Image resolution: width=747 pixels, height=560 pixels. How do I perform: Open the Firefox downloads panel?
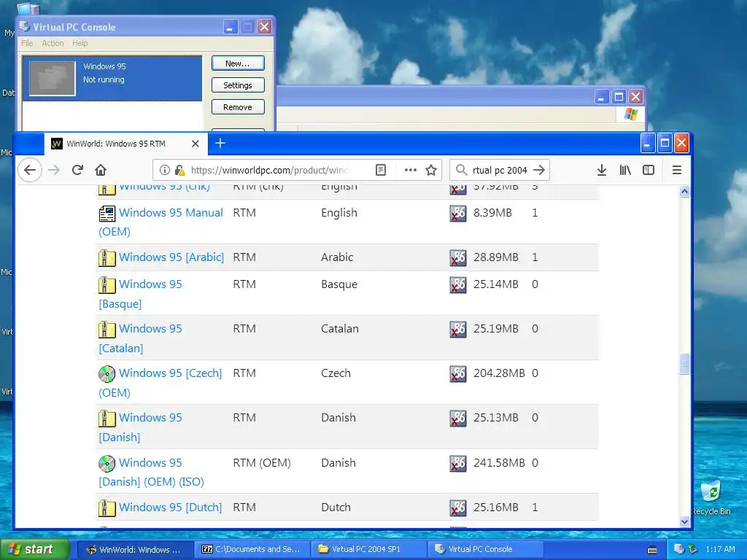[602, 170]
